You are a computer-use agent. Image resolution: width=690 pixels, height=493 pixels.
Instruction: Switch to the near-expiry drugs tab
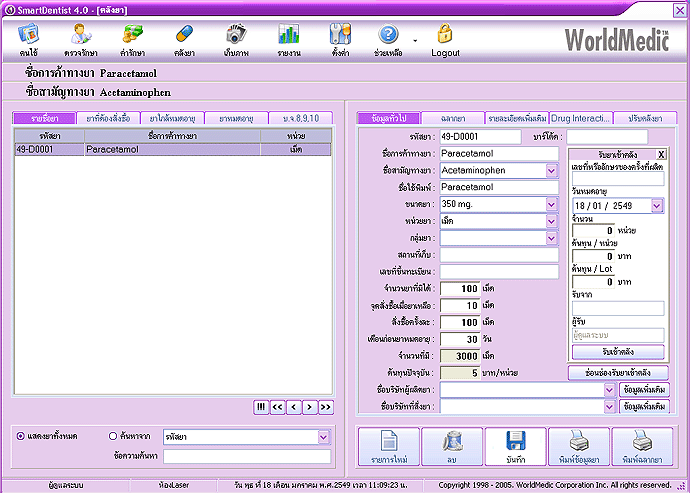coord(172,118)
